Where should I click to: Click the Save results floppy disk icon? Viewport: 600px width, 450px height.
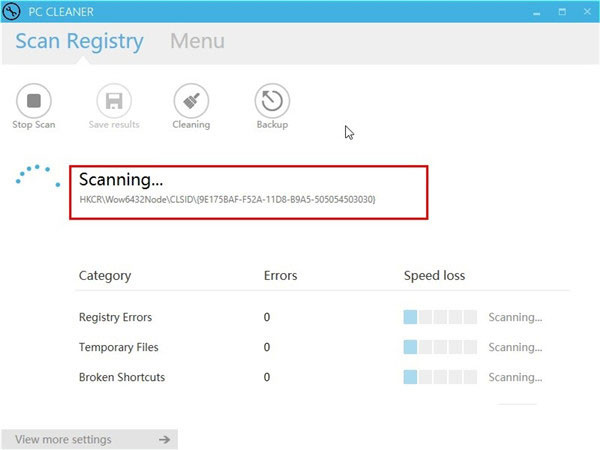(113, 100)
